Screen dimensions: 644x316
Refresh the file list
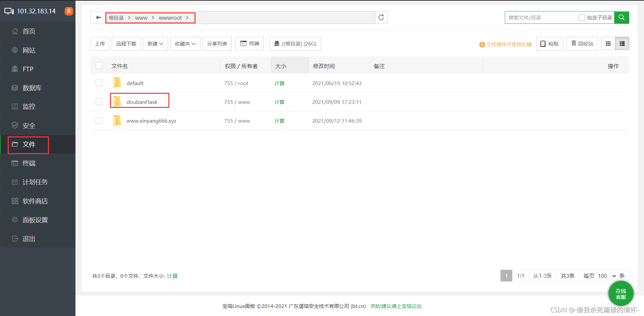coord(381,17)
